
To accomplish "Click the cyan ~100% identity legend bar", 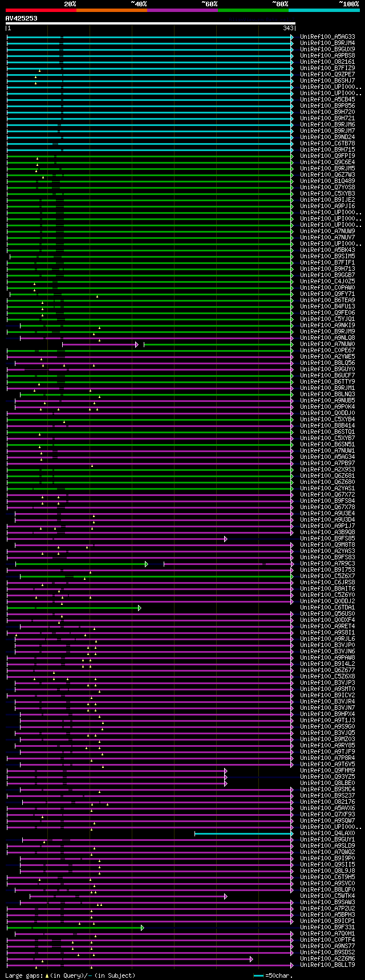I will click(x=324, y=10).
